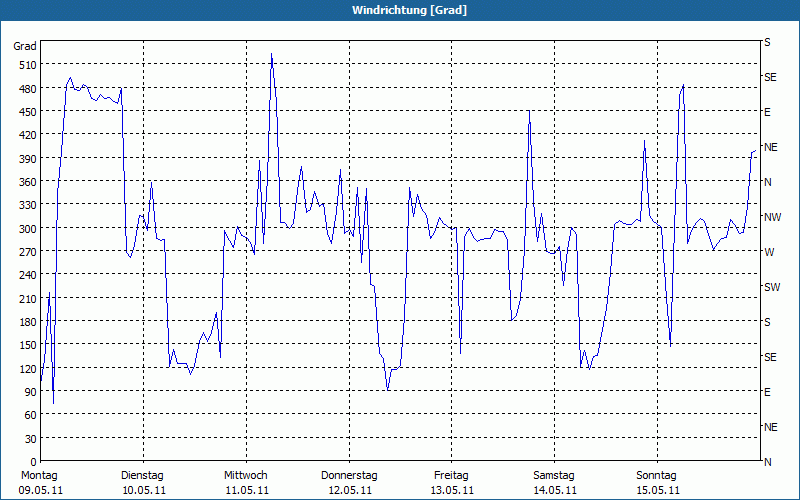Click the 300 degree axis label
The image size is (800, 500).
(28, 229)
